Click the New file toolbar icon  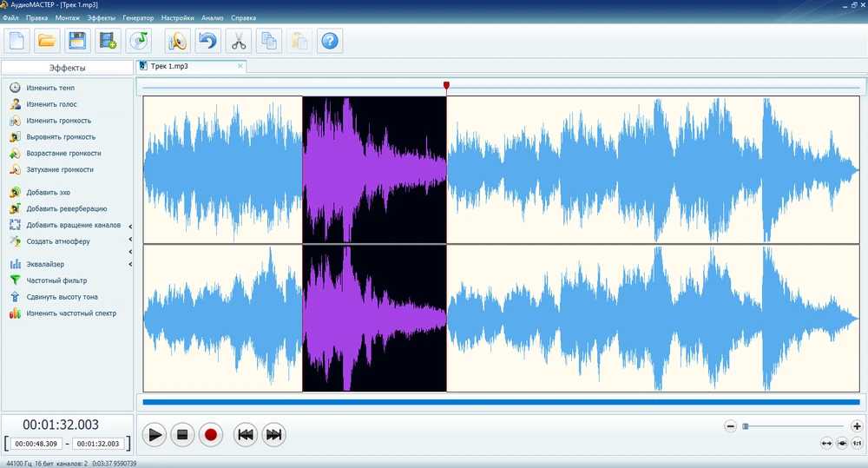pyautogui.click(x=17, y=40)
